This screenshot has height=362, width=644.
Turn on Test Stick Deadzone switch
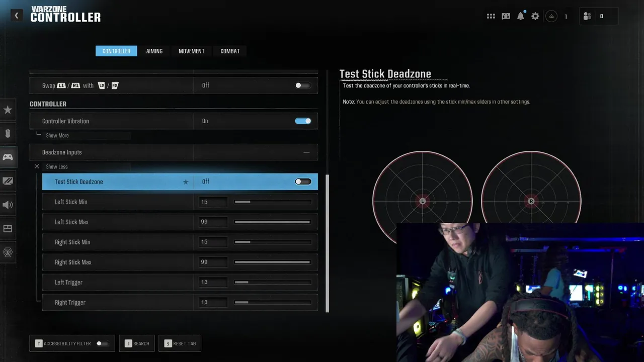303,182
